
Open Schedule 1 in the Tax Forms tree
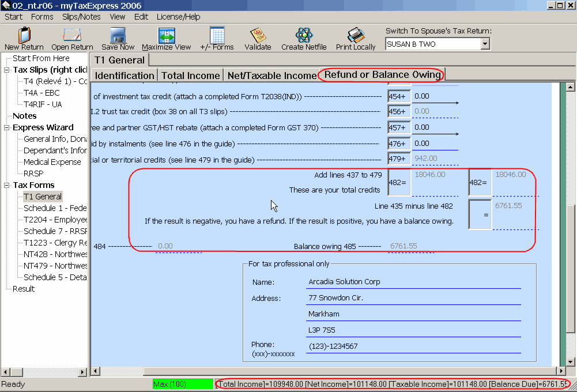click(55, 208)
